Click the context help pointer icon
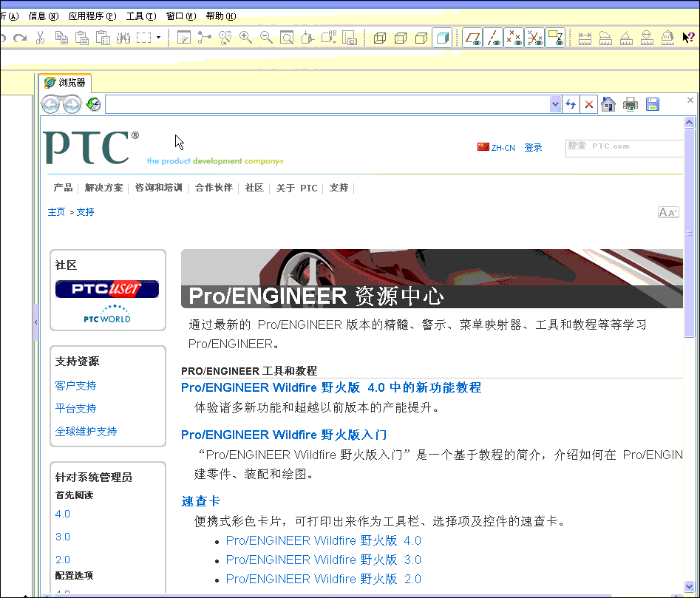Screen dimensions: 700x598 click(x=688, y=38)
